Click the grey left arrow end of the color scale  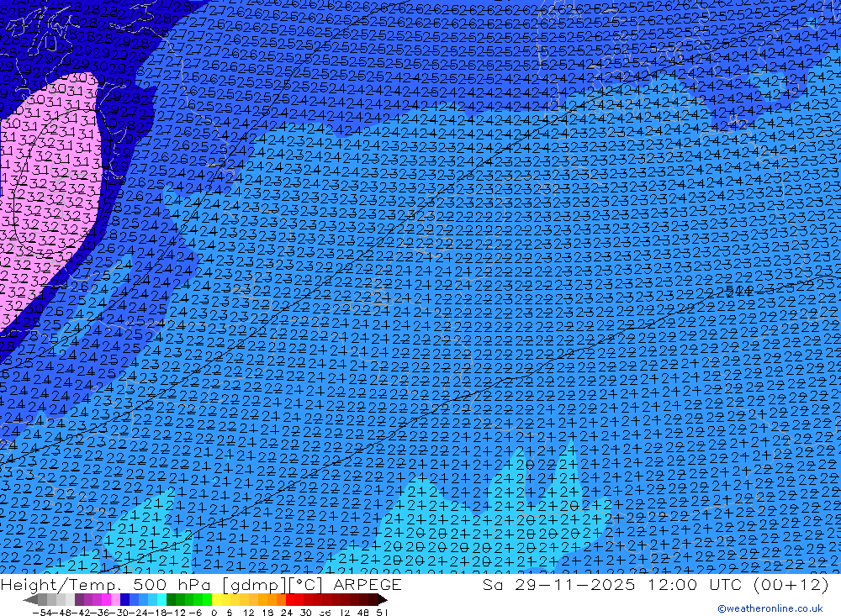coord(30,599)
